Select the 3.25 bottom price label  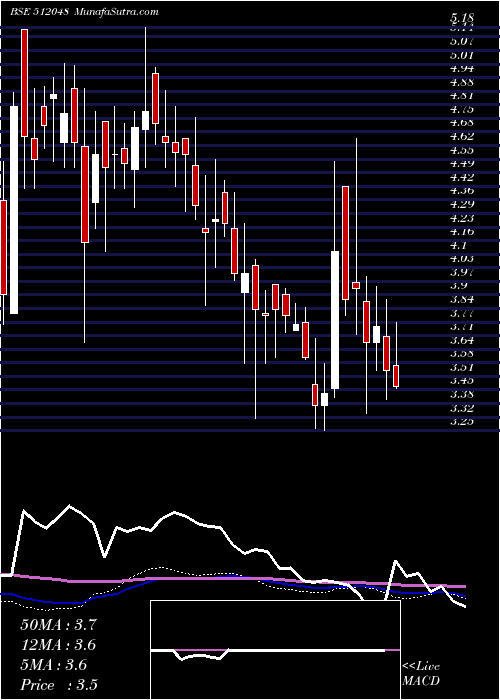[x=462, y=421]
